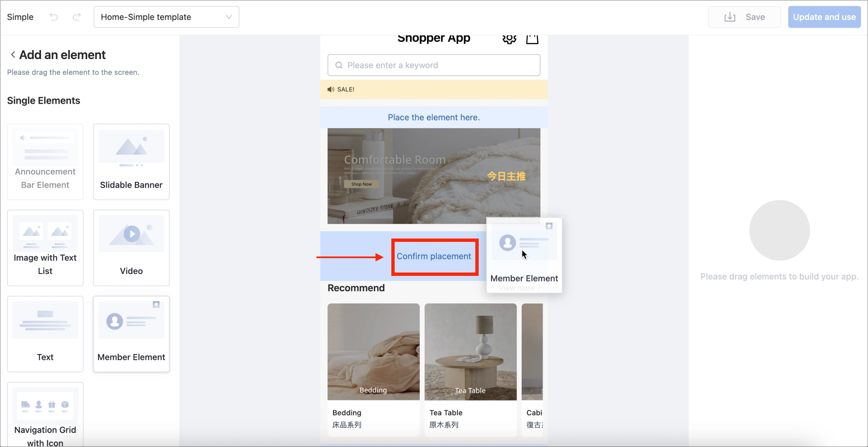Image resolution: width=868 pixels, height=447 pixels.
Task: Click the shopping bag icon
Action: pos(532,39)
